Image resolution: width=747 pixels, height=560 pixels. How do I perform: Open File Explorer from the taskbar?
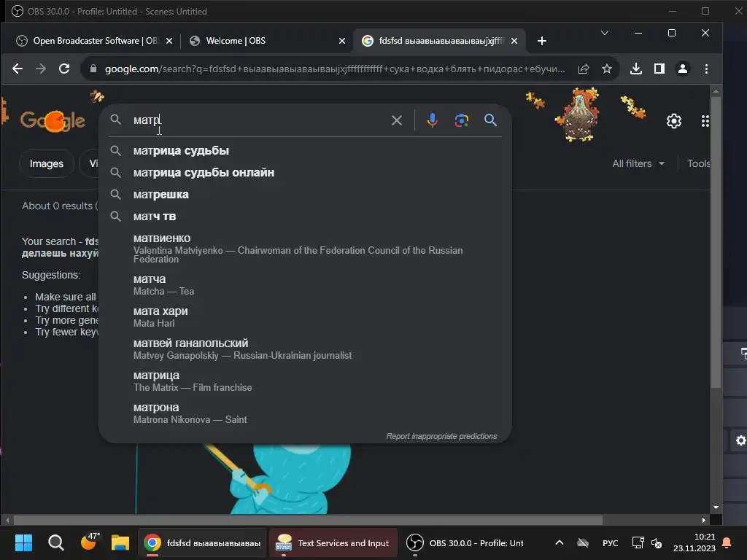(x=120, y=542)
